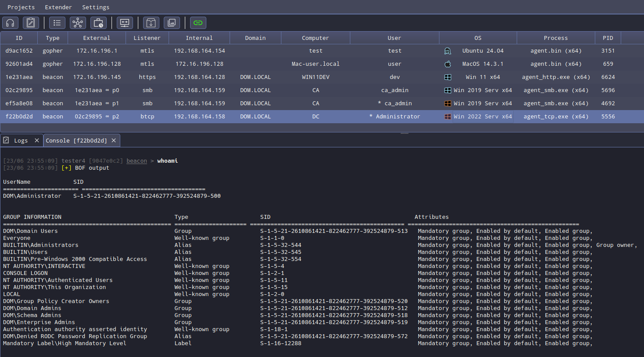The height and width of the screenshot is (357, 644).
Task: Show the sessions graph view icon
Action: tap(78, 23)
